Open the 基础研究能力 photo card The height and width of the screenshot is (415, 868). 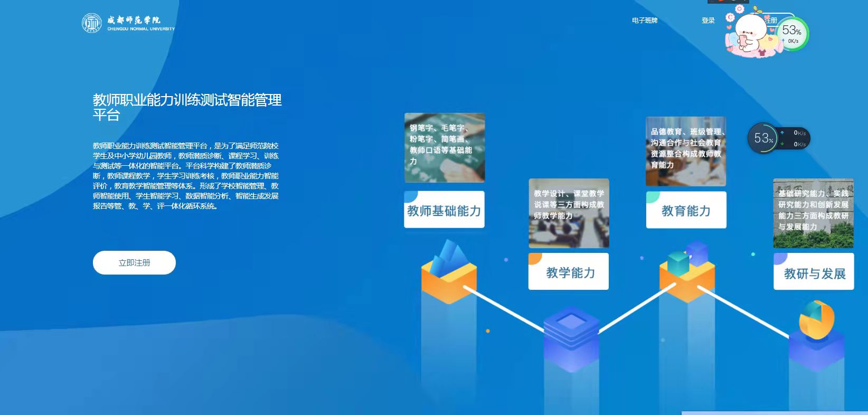[x=813, y=213]
